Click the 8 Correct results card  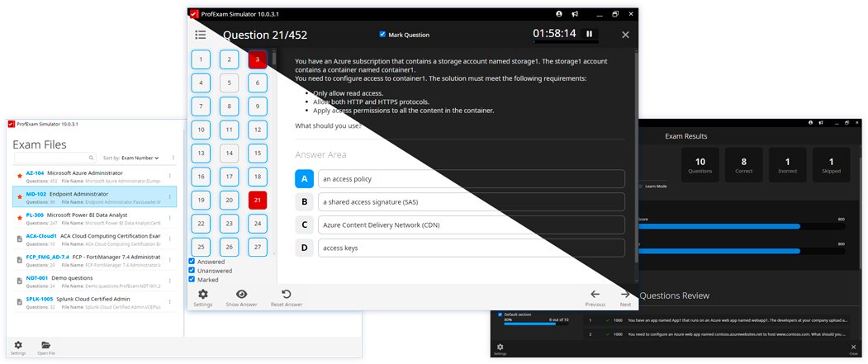click(743, 165)
